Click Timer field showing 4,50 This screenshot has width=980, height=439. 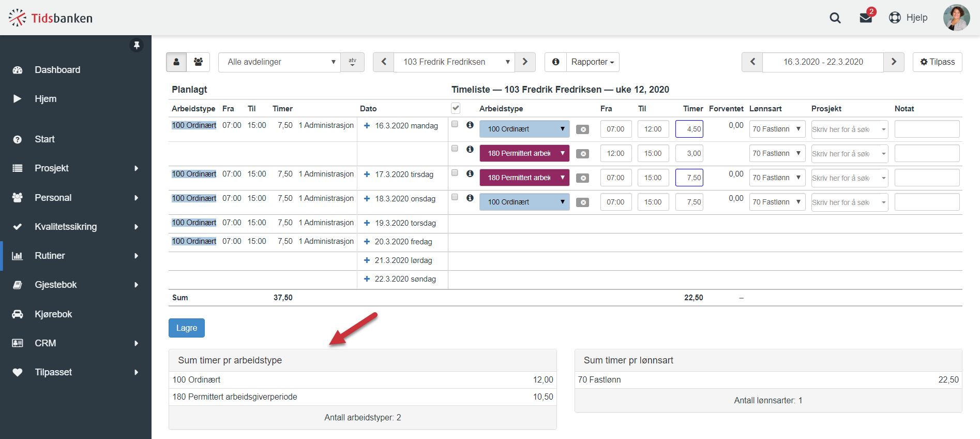(689, 129)
